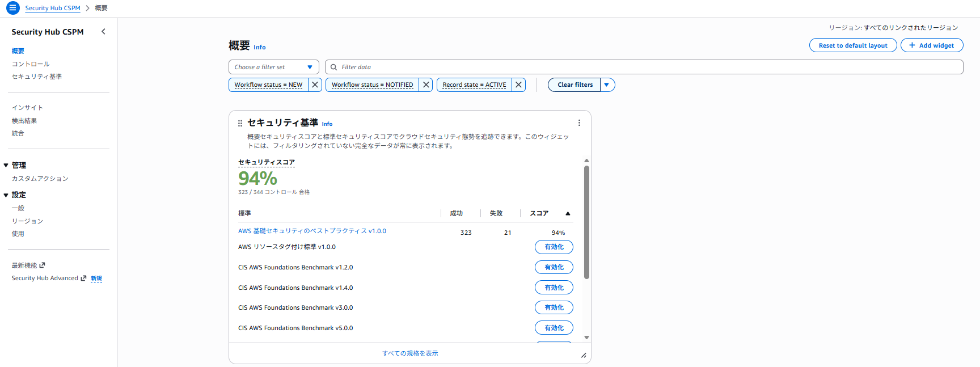The height and width of the screenshot is (367, 980).
Task: Click the 失敗 column header
Action: [496, 213]
